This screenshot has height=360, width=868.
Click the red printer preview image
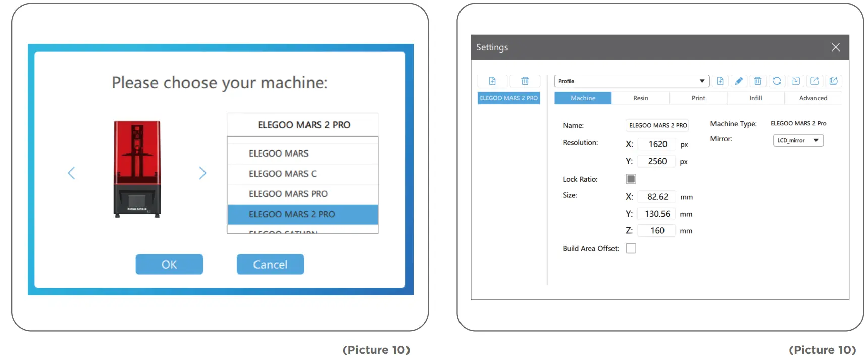coord(137,169)
